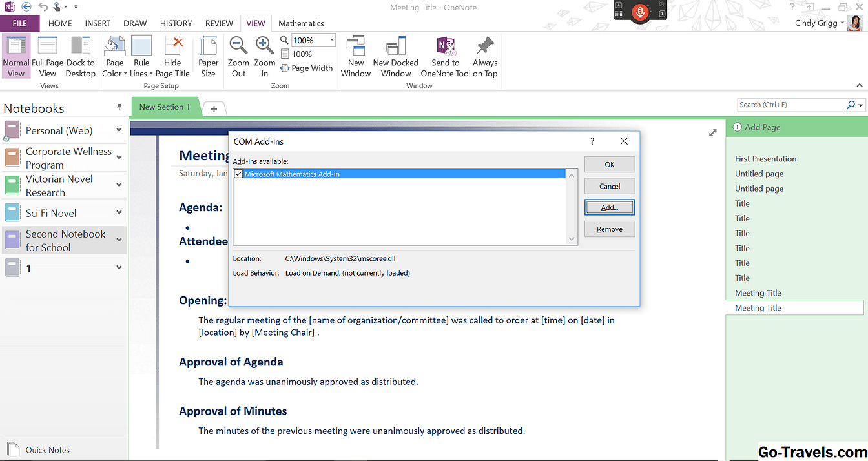Click the Add... button

coord(610,207)
